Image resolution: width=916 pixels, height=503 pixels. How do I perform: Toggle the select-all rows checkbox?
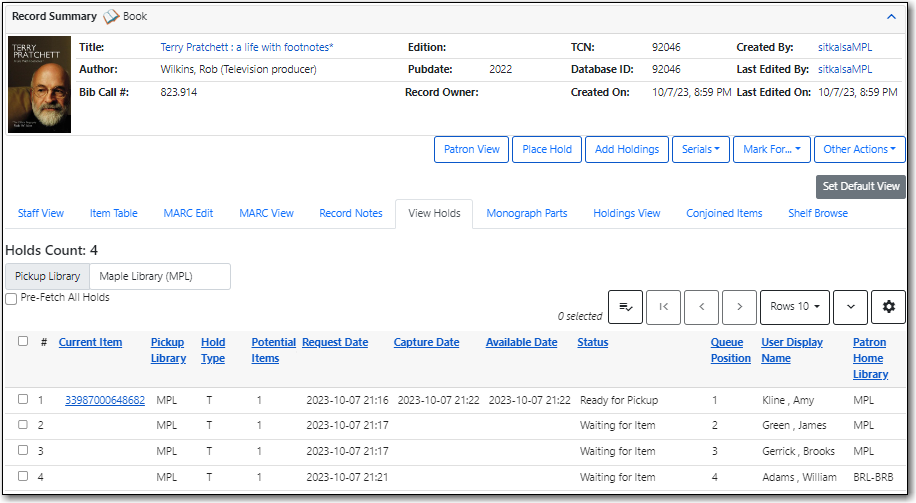coord(23,342)
